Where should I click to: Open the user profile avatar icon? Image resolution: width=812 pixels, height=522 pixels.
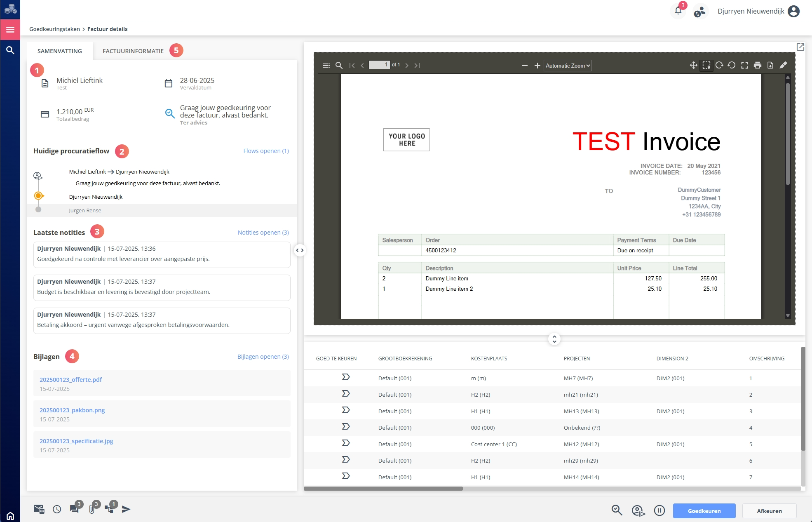pos(793,11)
